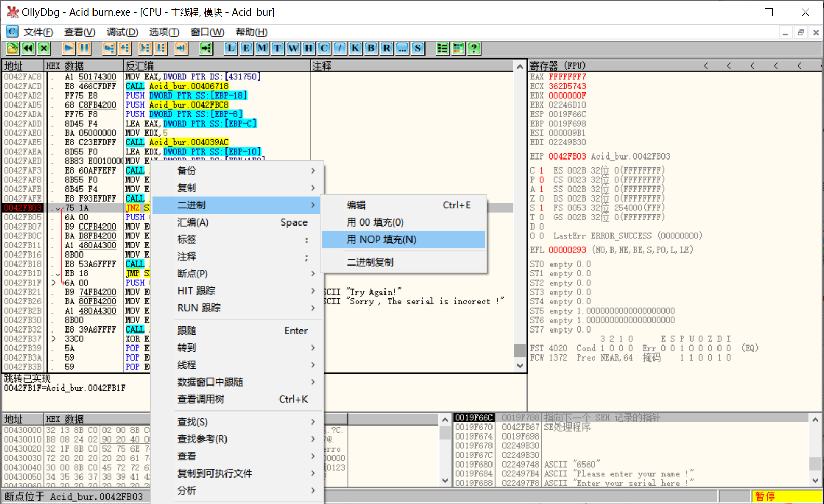
Task: Open the Log window with L button
Action: 231,48
